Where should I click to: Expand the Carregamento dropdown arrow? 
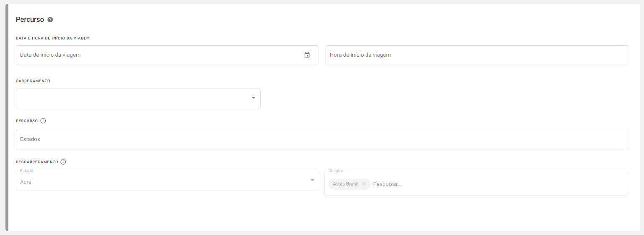253,98
